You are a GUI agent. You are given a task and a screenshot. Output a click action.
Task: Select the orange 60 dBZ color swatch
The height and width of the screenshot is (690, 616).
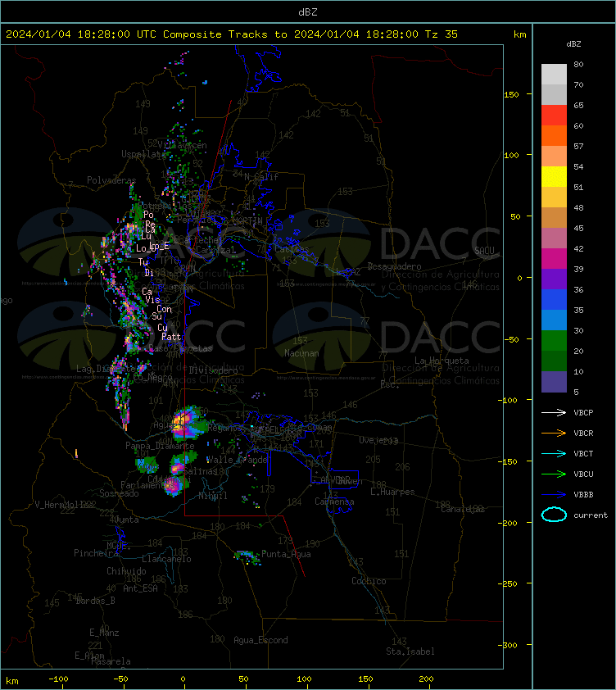pyautogui.click(x=554, y=135)
